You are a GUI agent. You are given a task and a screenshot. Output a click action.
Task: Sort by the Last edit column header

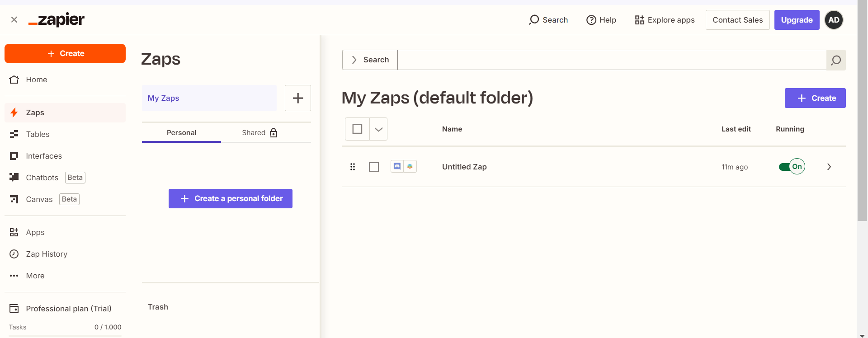click(736, 129)
